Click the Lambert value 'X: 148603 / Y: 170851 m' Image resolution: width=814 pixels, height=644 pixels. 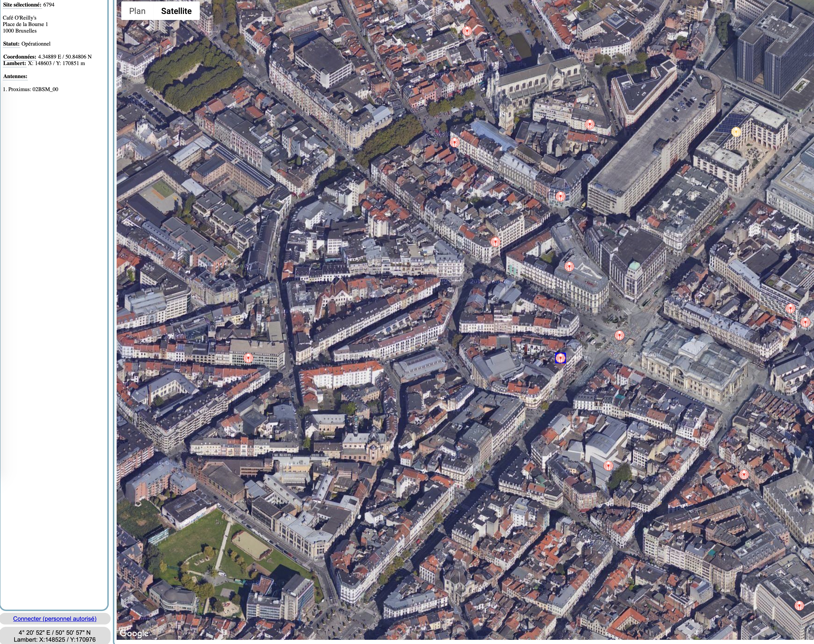click(56, 63)
